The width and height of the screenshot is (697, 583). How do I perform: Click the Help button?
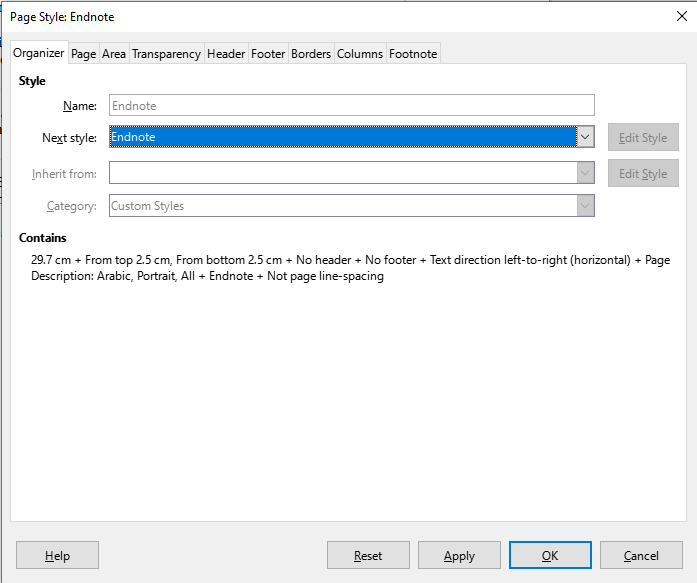coord(57,555)
